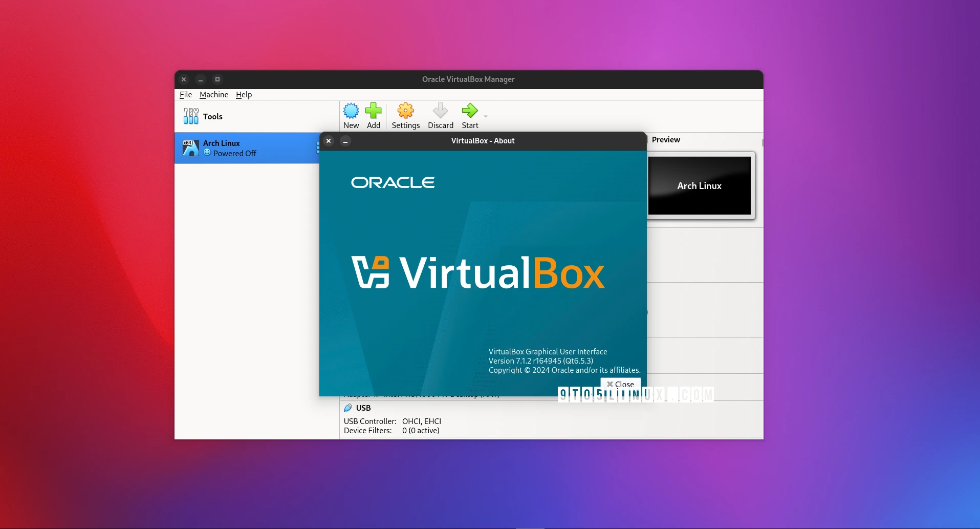Open the Help menu
Image resolution: width=980 pixels, height=529 pixels.
pyautogui.click(x=244, y=95)
